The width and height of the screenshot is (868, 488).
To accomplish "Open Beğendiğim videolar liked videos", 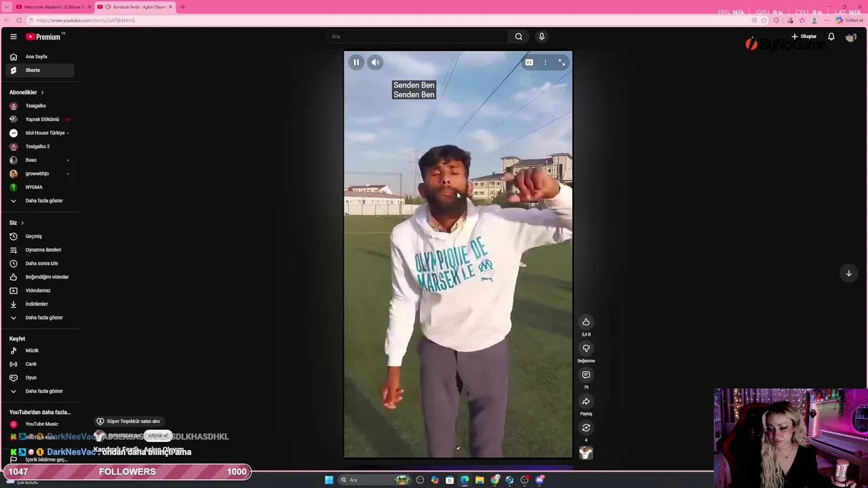I will (x=39, y=277).
